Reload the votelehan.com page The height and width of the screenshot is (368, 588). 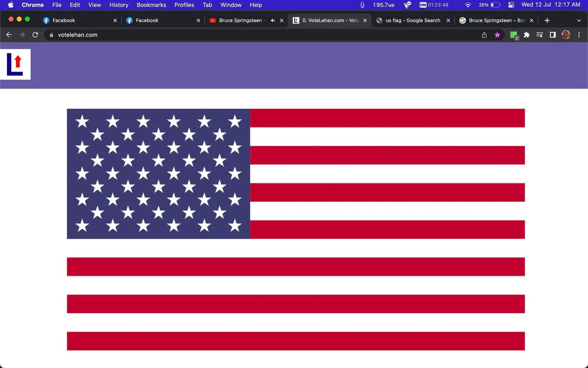click(35, 35)
